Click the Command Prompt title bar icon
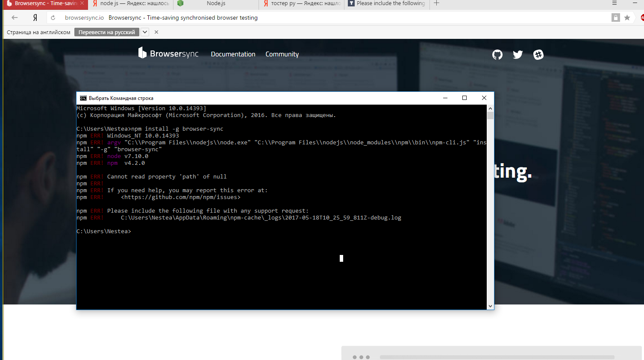This screenshot has width=644, height=360. point(83,98)
